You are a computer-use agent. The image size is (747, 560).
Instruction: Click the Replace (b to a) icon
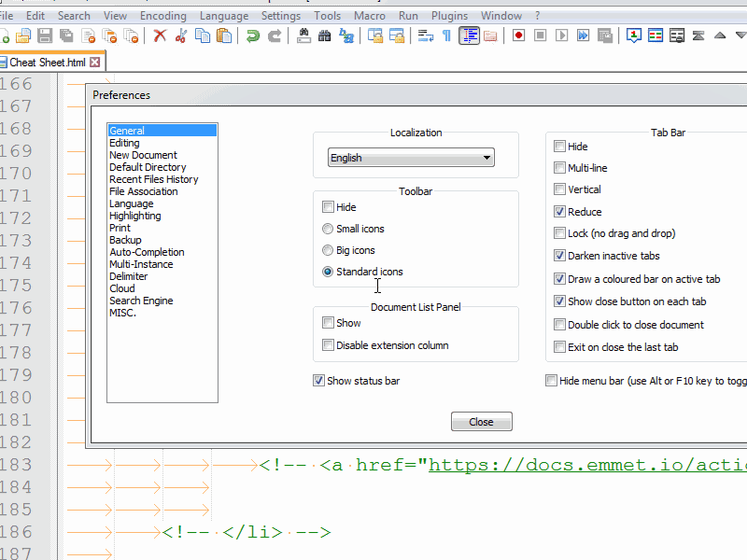346,35
